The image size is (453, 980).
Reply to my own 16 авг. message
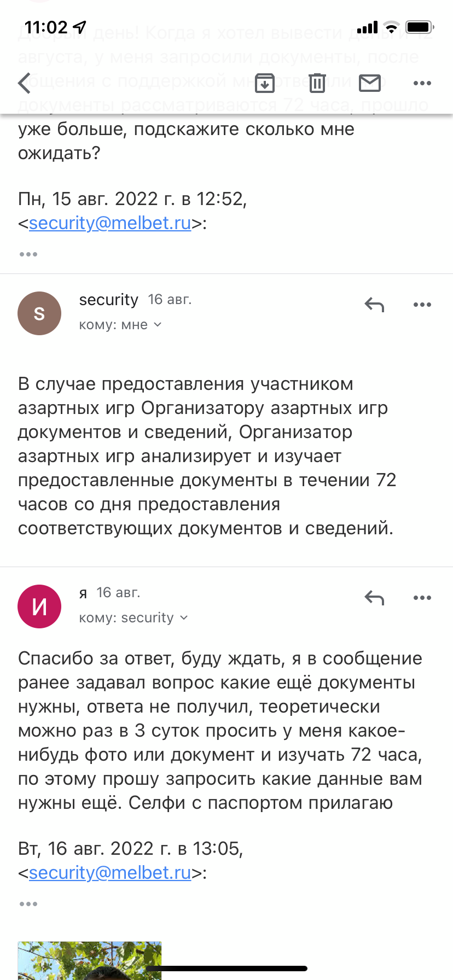[x=374, y=598]
